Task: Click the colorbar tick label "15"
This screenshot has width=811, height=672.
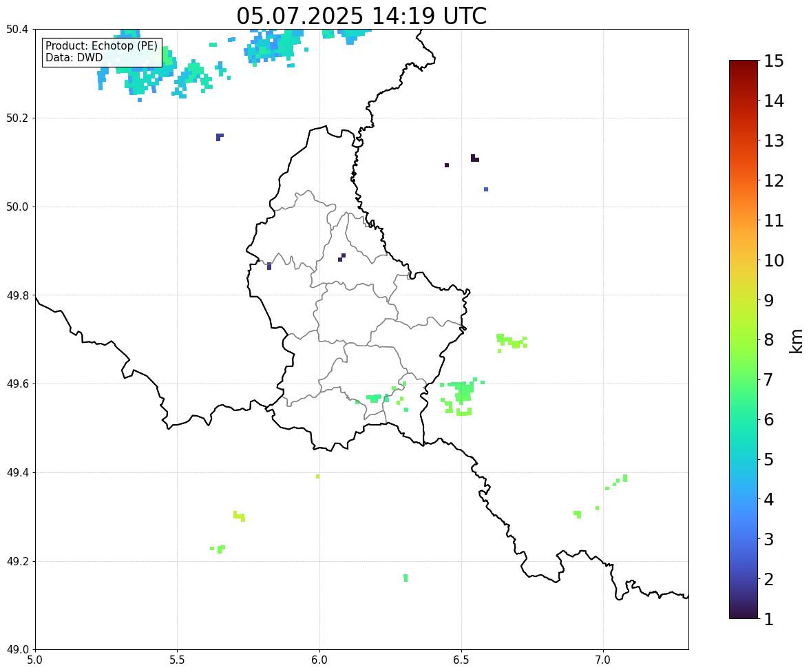Action: tap(774, 61)
